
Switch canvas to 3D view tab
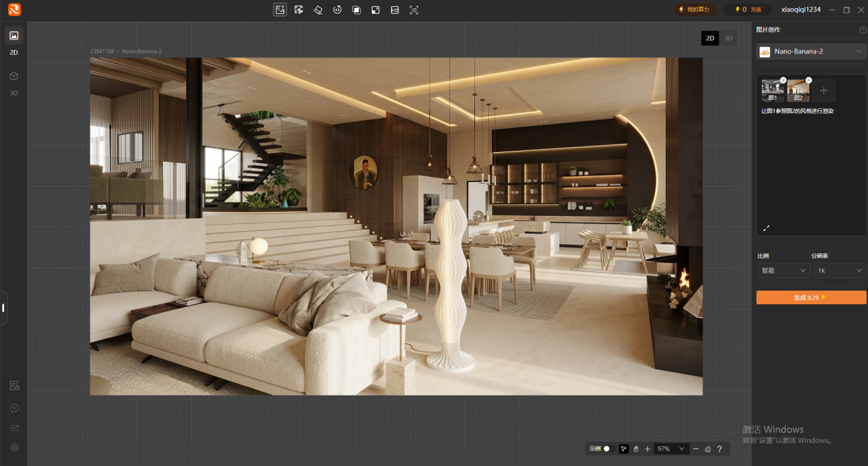coord(728,38)
